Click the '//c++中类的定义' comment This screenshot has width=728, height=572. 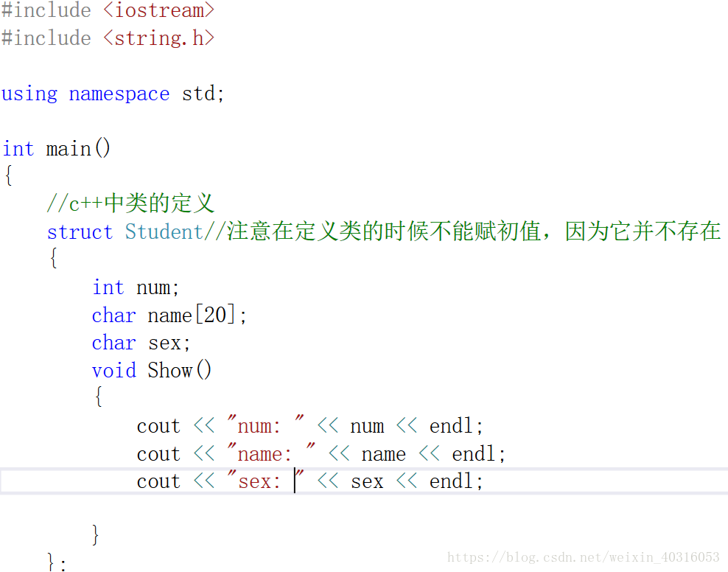tap(130, 203)
